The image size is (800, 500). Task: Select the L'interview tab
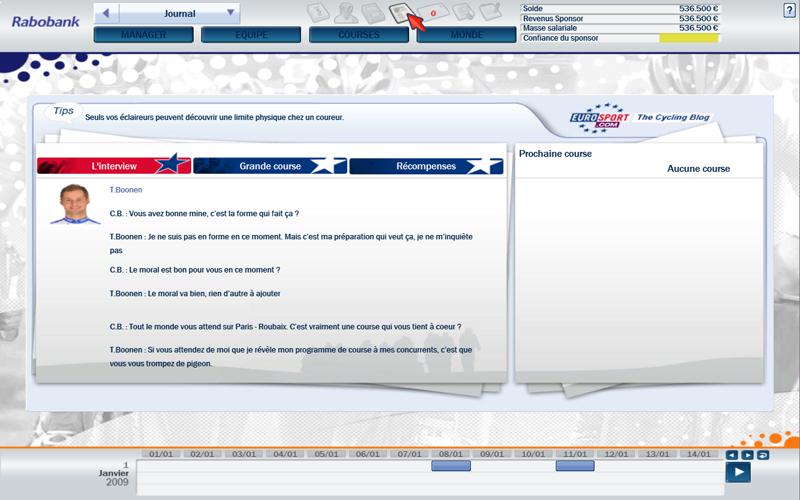(x=114, y=166)
